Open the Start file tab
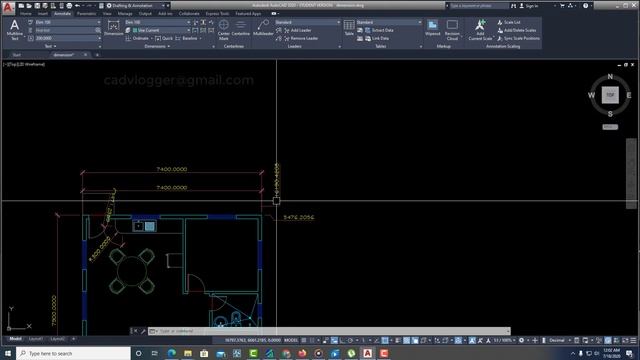 point(17,55)
